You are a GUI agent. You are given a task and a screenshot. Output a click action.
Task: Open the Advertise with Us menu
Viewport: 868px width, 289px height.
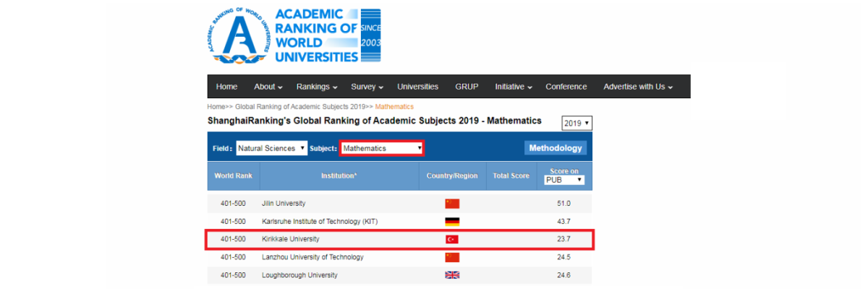pos(638,87)
